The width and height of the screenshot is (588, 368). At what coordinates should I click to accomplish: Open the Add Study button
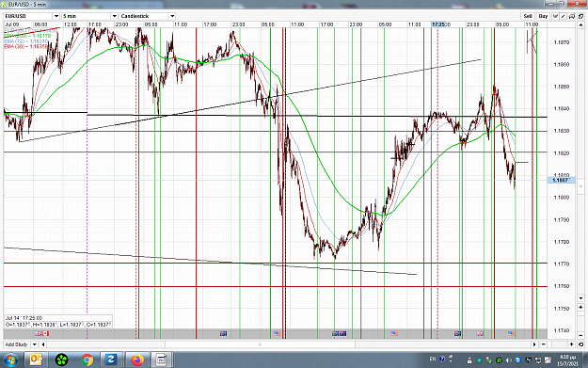point(17,344)
